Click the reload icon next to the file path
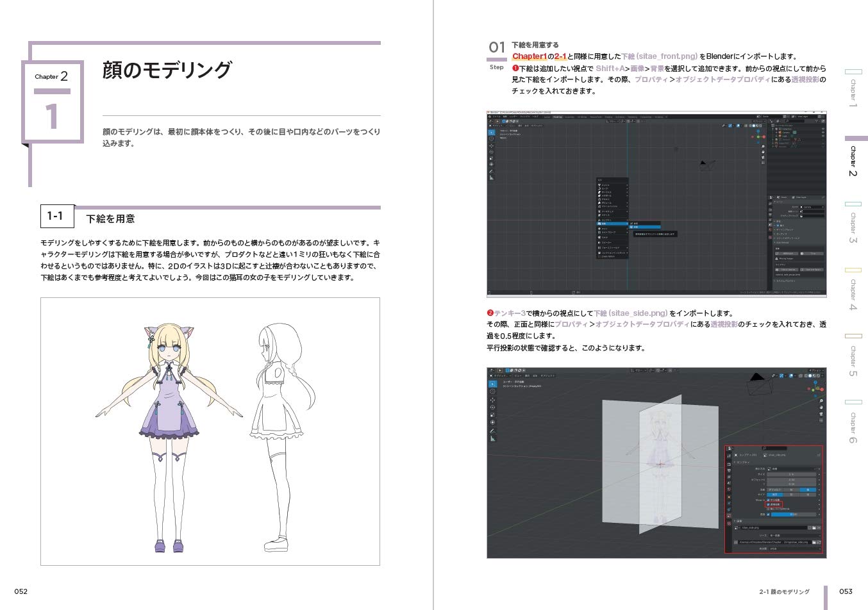The height and width of the screenshot is (610, 868). pyautogui.click(x=819, y=543)
